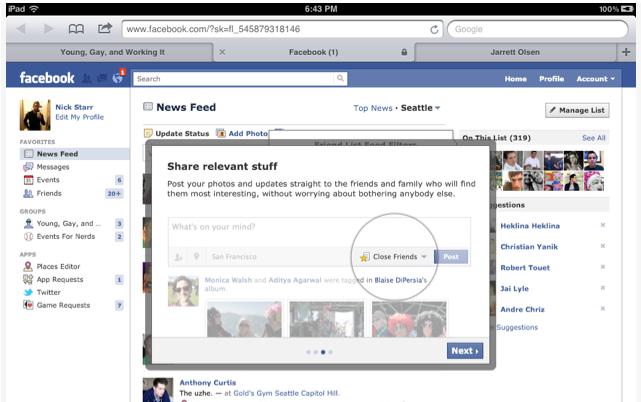Open the Close Friends audience dropdown
The height and width of the screenshot is (402, 641).
[393, 257]
